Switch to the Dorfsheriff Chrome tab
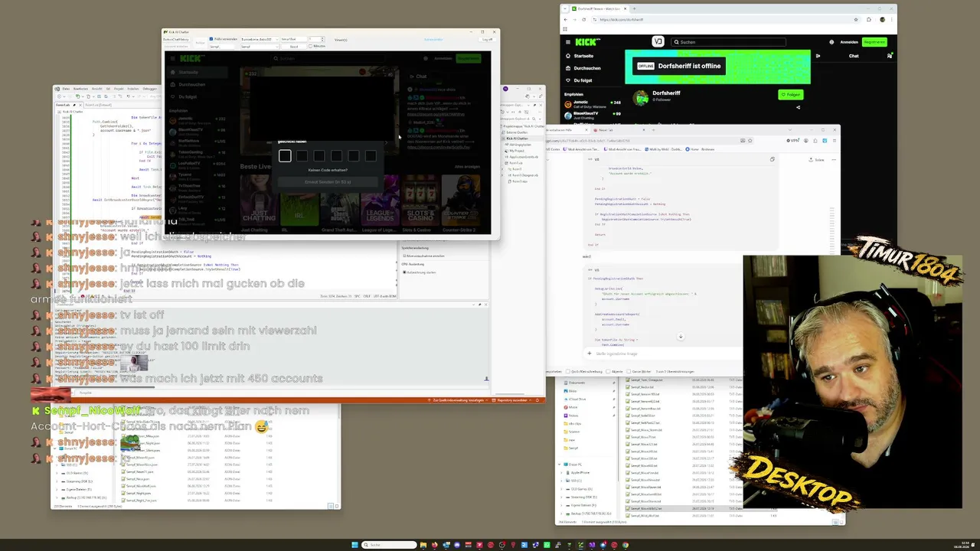 597,8
